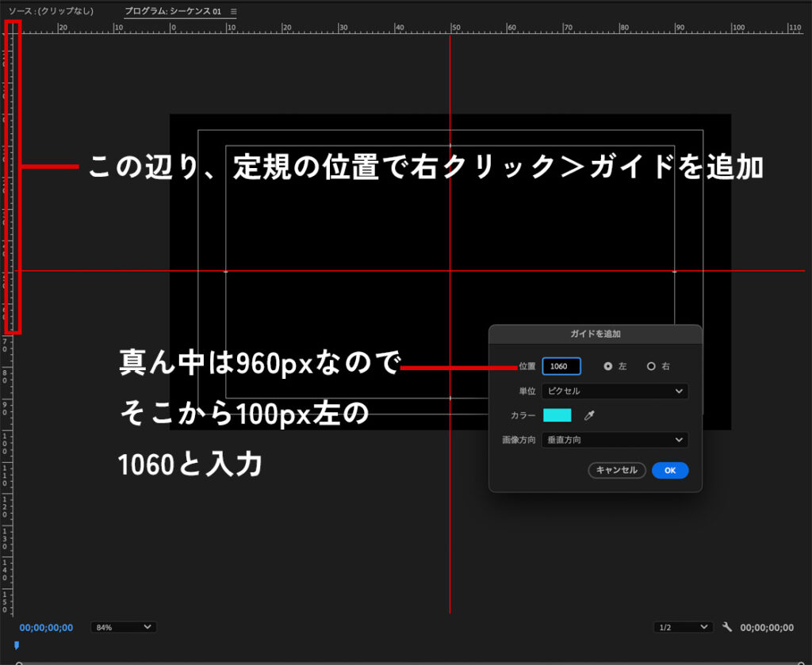Pick guide color with the eyedropper
Screen dimensions: 812x665
(x=589, y=415)
